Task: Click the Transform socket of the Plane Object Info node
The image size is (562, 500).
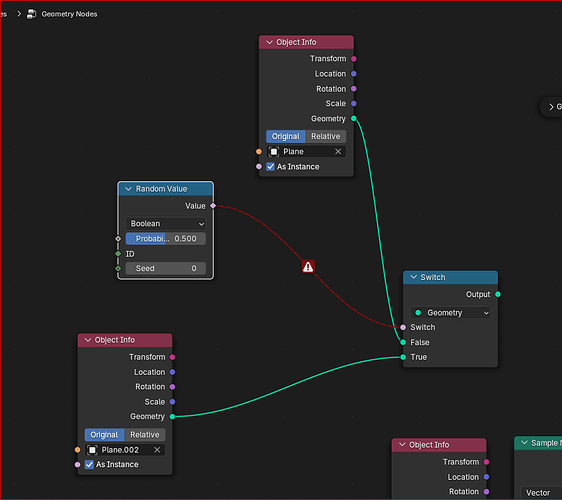Action: (x=354, y=59)
